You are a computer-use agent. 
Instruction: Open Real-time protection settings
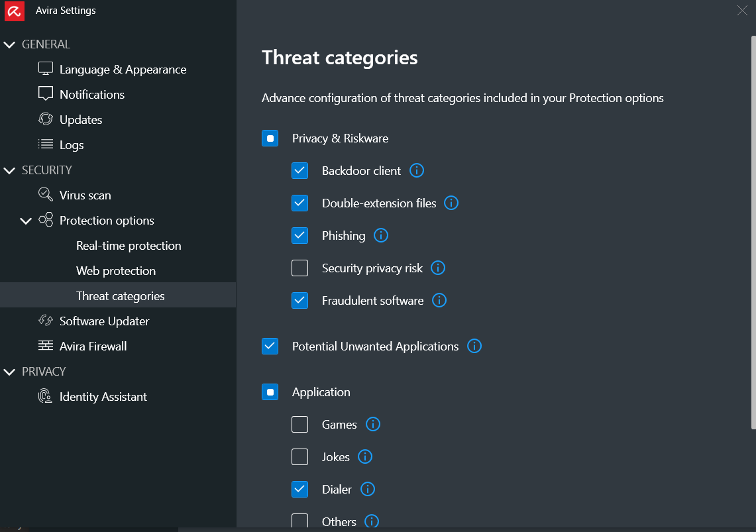point(129,246)
